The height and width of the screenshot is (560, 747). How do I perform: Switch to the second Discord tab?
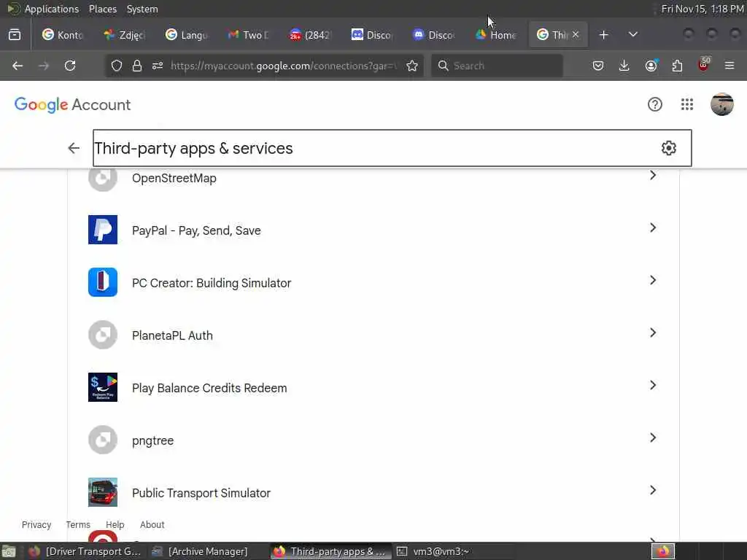[434, 35]
